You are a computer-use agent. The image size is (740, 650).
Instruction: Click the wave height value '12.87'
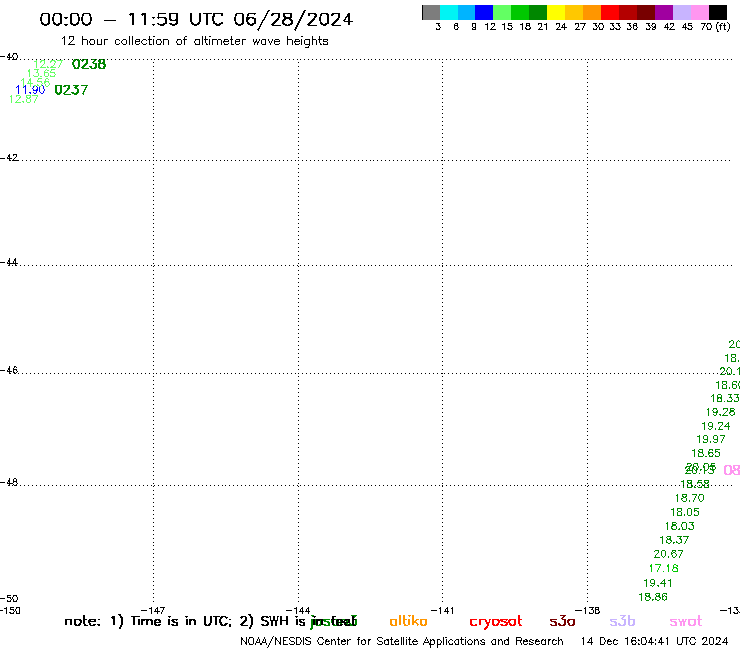[24, 99]
